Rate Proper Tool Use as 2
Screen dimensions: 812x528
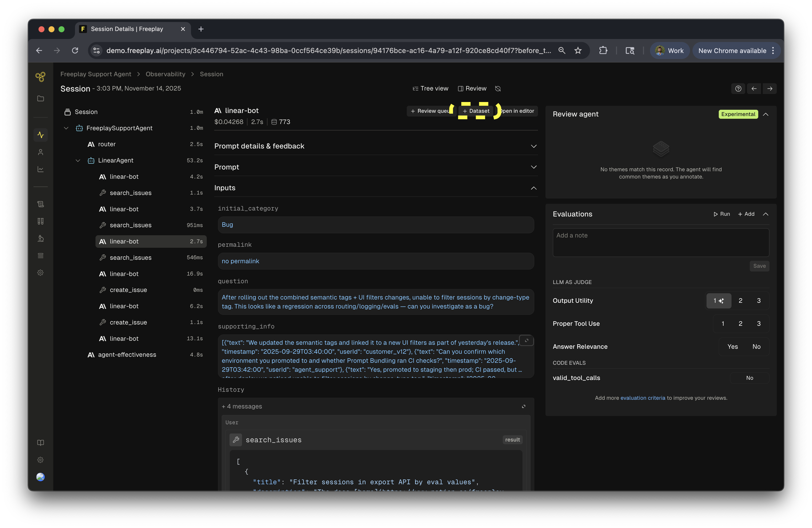click(740, 324)
